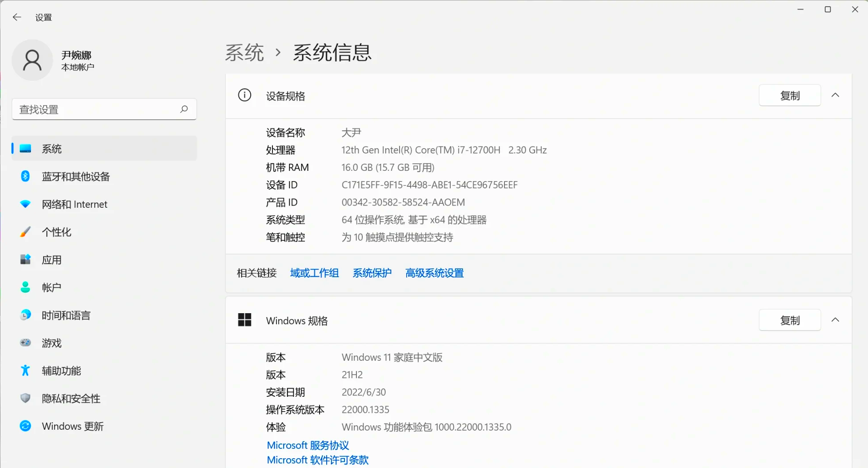868x468 pixels.
Task: Click the 系统类型 value 64 位操作系统
Action: pos(414,220)
